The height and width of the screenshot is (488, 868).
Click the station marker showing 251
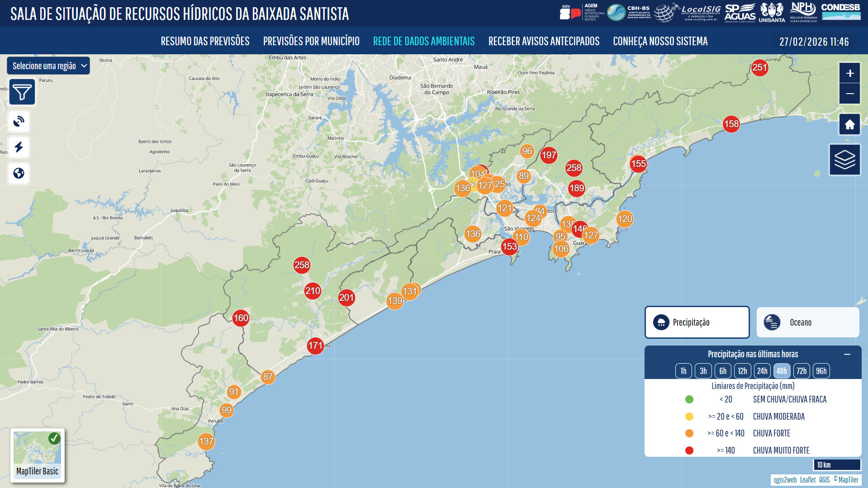point(759,68)
